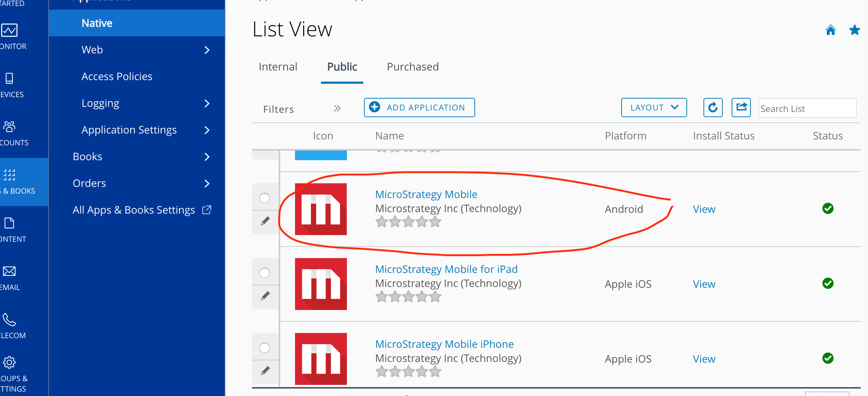This screenshot has height=396, width=868.
Task: Expand the Filters panel chevron
Action: coord(337,109)
